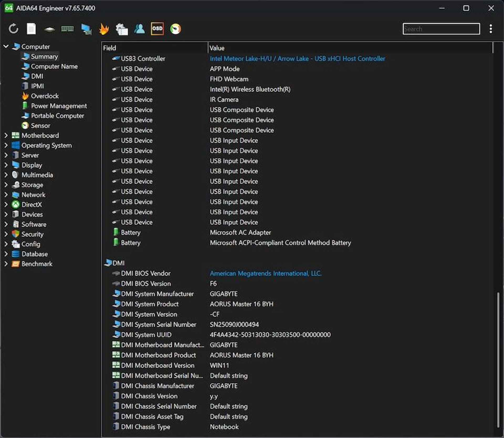Expand the Network tree node
The width and height of the screenshot is (504, 438).
click(x=6, y=195)
